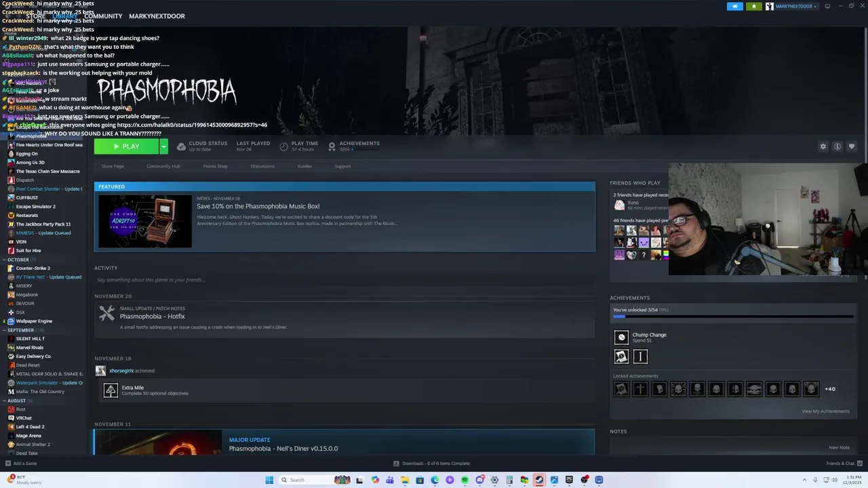Open the Points Shop tab
This screenshot has width=868, height=488.
215,166
